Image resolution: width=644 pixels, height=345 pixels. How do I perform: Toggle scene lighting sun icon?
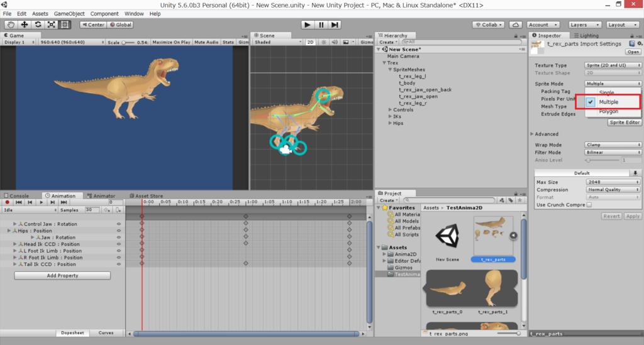coord(324,42)
